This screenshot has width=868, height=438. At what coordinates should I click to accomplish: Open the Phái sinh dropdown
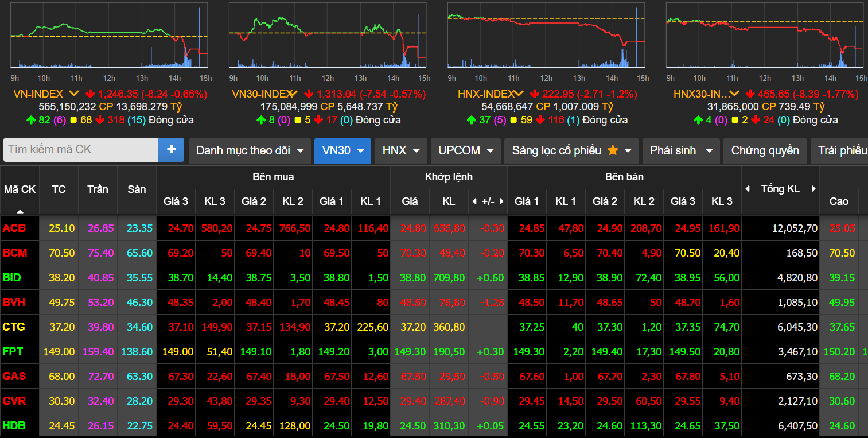[681, 150]
